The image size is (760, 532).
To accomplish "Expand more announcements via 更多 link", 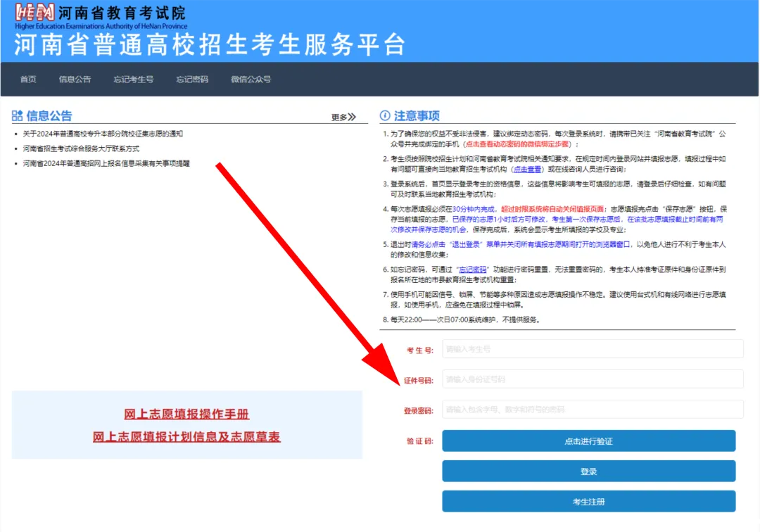I will 343,118.
